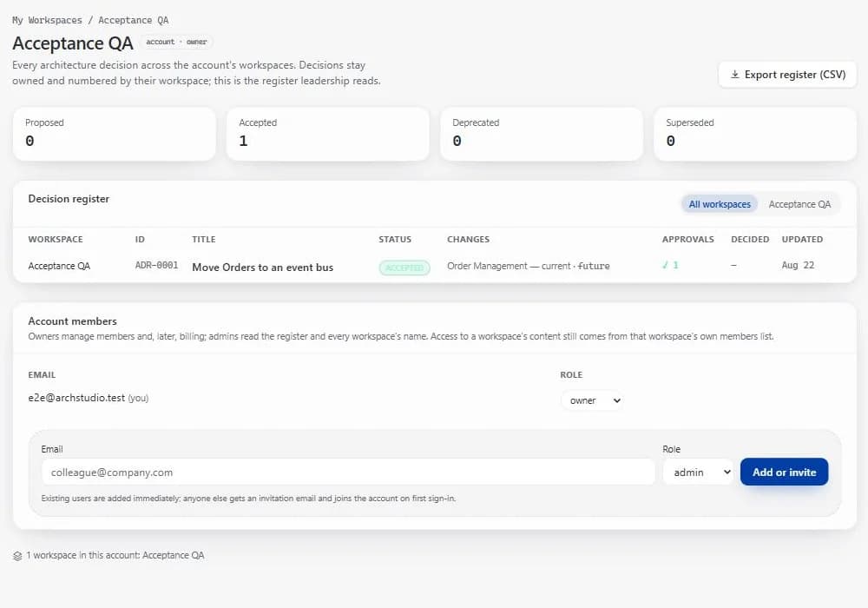This screenshot has width=868, height=608.
Task: Click the Accepted count card
Action: (x=328, y=134)
